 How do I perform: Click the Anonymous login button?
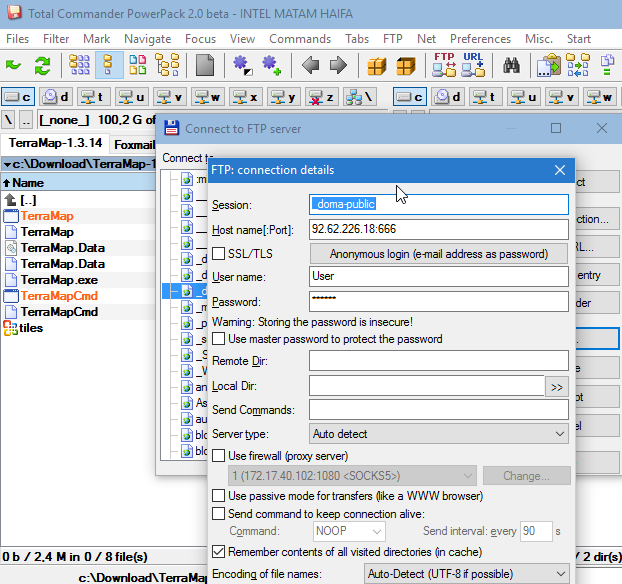tap(439, 254)
